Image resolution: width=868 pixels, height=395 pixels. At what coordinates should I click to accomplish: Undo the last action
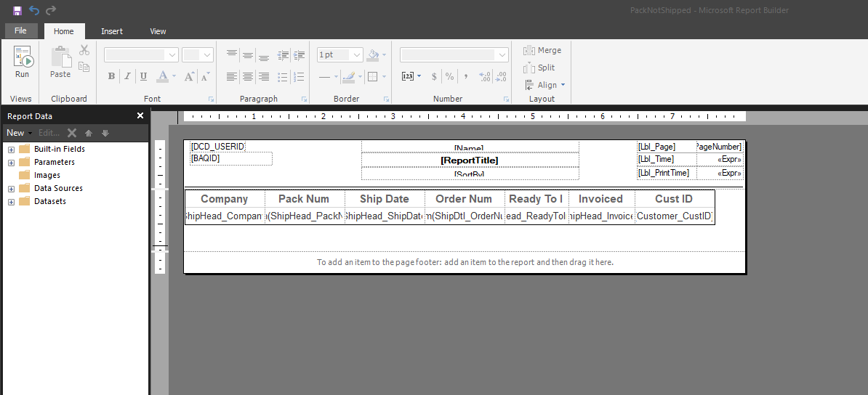tap(34, 10)
